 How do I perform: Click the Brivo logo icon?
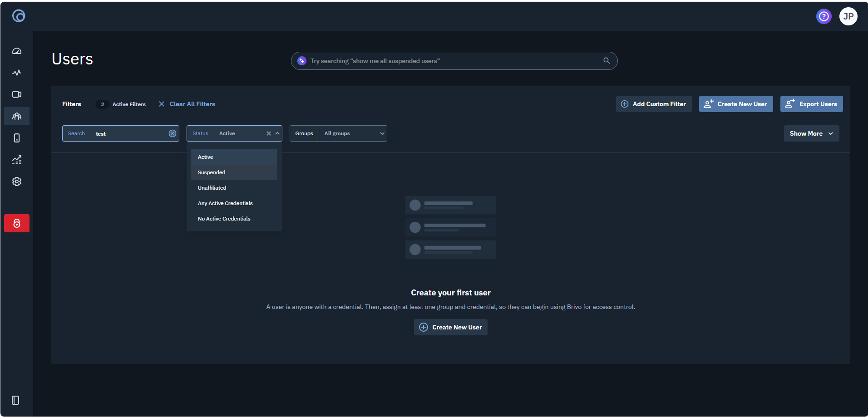click(19, 16)
